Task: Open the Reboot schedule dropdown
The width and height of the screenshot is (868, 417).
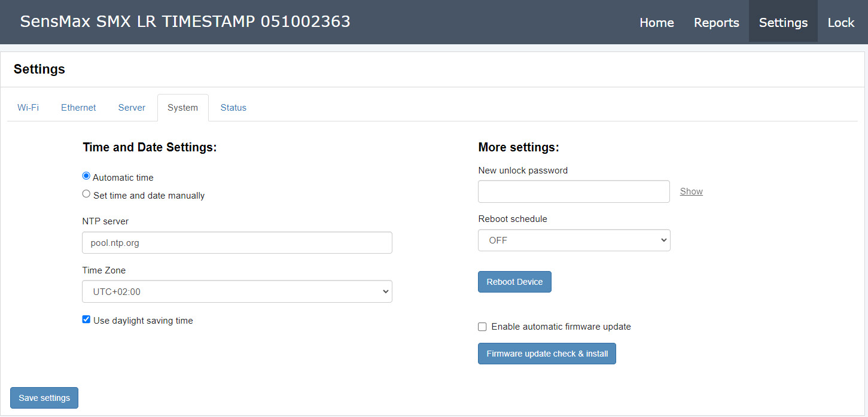Action: point(574,240)
